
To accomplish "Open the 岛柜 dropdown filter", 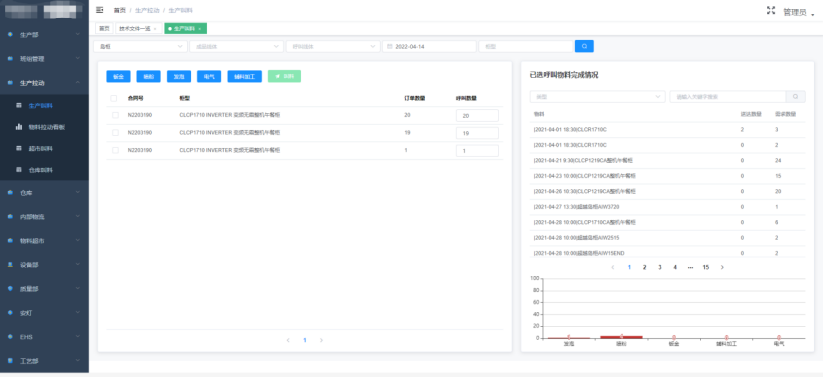I will 140,46.
